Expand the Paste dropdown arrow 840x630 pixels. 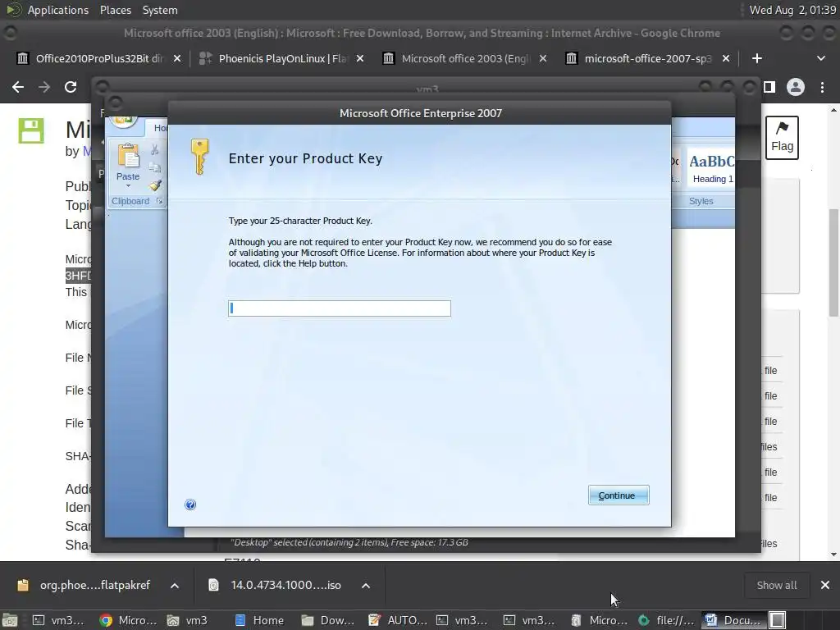click(128, 186)
